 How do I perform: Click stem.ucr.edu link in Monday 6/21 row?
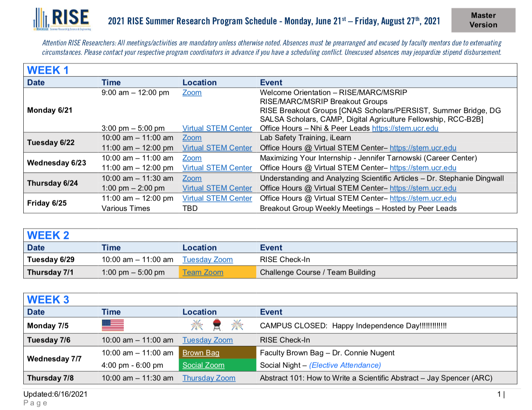click(405, 128)
